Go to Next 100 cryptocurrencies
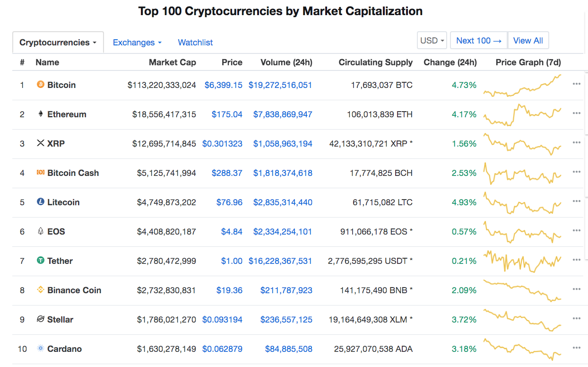 (478, 41)
